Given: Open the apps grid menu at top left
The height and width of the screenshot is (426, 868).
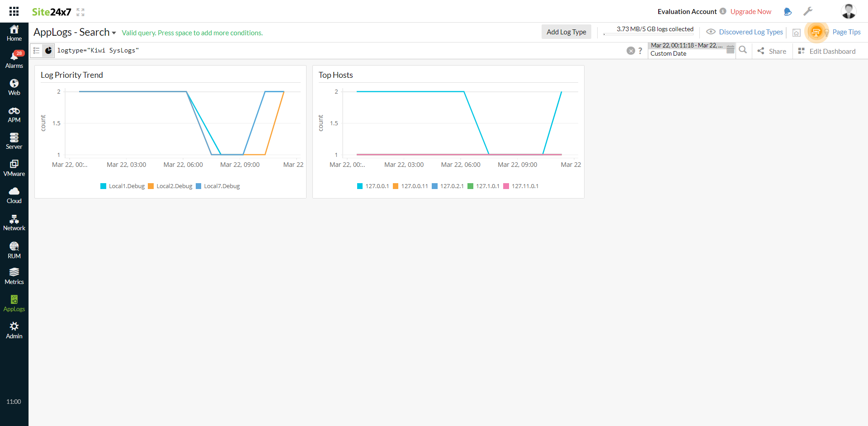Looking at the screenshot, I should [14, 11].
